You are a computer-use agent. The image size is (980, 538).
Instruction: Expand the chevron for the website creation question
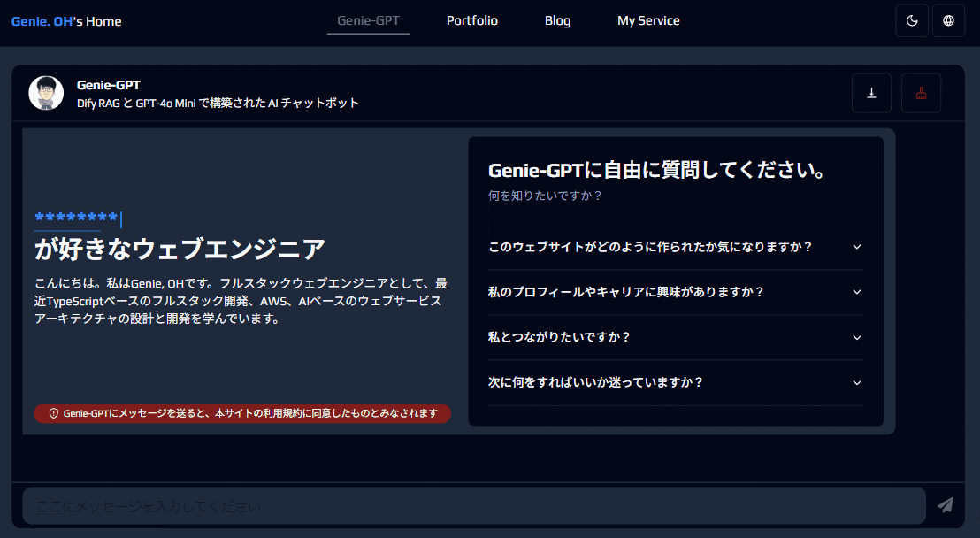(x=856, y=247)
